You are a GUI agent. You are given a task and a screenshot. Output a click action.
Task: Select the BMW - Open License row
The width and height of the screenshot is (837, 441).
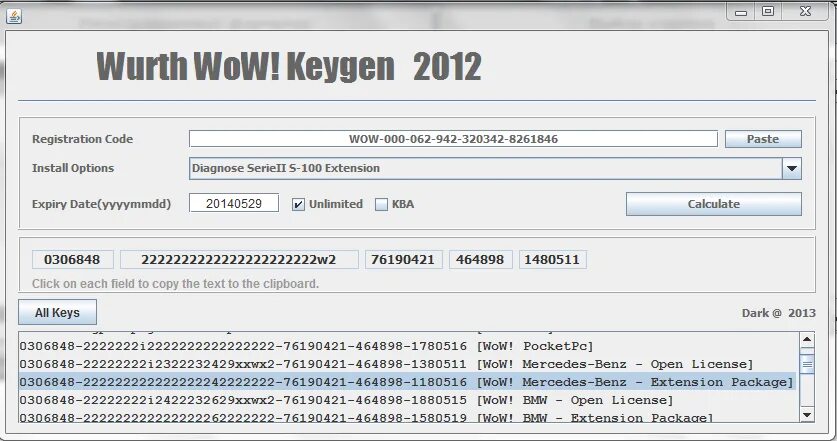click(408, 400)
